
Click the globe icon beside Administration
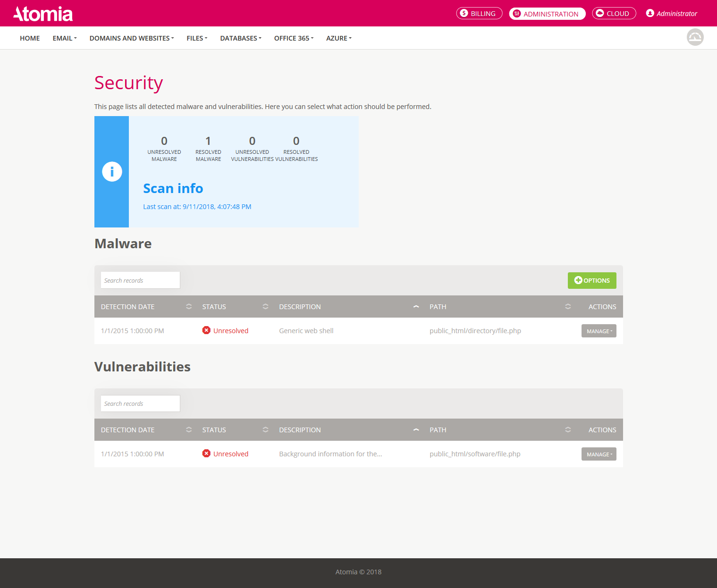click(517, 14)
